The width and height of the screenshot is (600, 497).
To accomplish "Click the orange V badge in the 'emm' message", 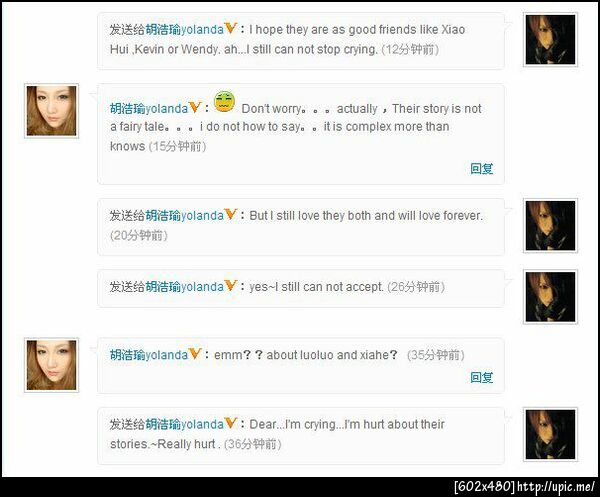I will 195,353.
